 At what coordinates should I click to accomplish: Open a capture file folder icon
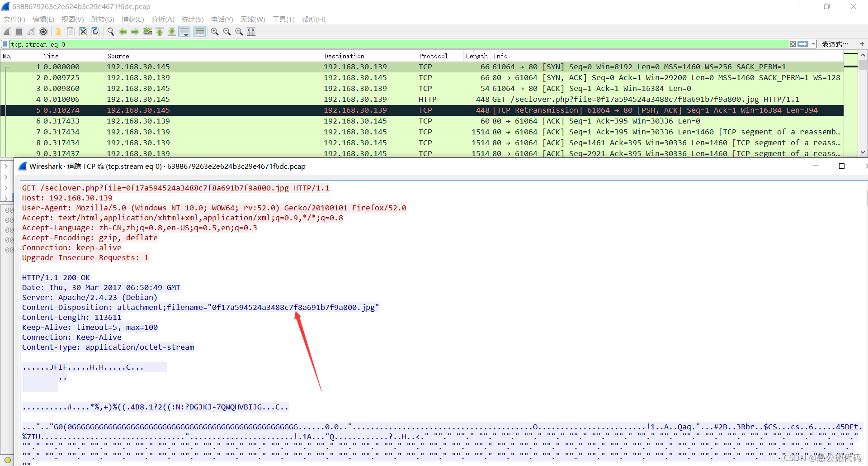point(58,32)
